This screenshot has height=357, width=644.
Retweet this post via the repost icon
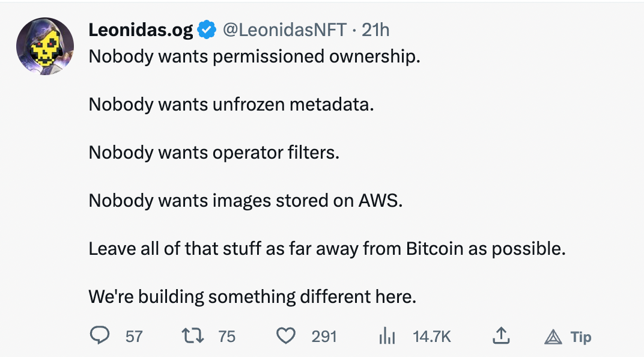[192, 336]
